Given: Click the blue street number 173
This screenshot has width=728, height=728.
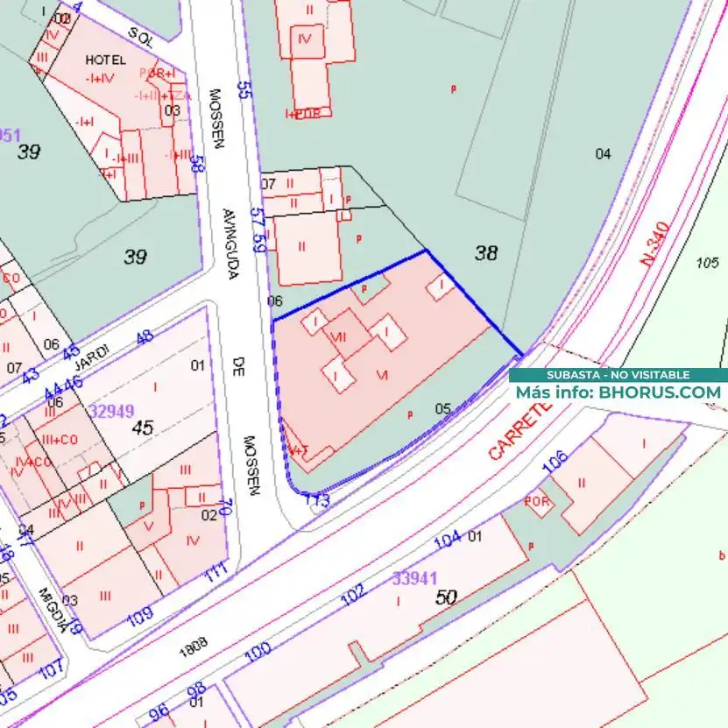Looking at the screenshot, I should (x=317, y=500).
